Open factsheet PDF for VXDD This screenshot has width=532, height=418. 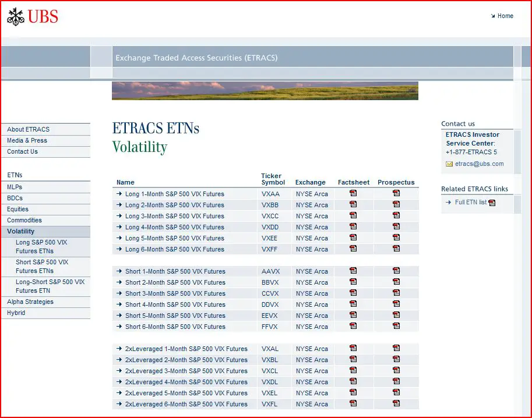[x=353, y=226]
